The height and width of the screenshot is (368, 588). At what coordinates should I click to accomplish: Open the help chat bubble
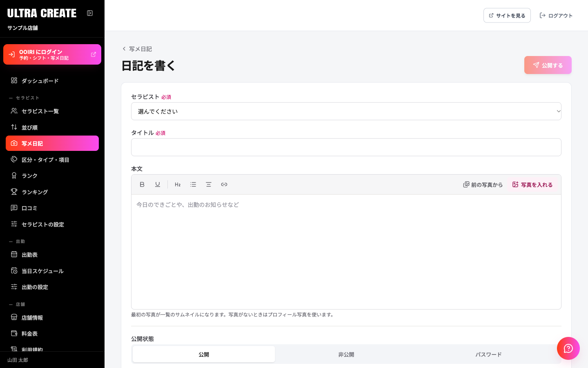tap(568, 348)
